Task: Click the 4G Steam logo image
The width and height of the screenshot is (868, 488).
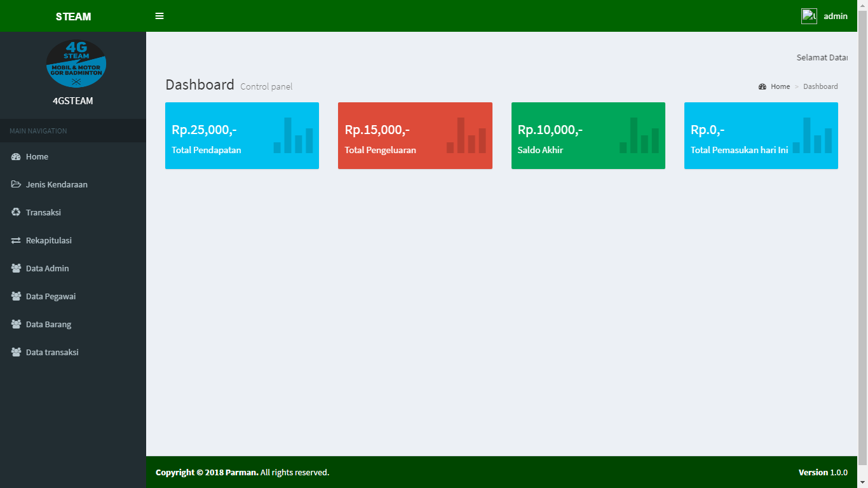Action: [x=76, y=64]
